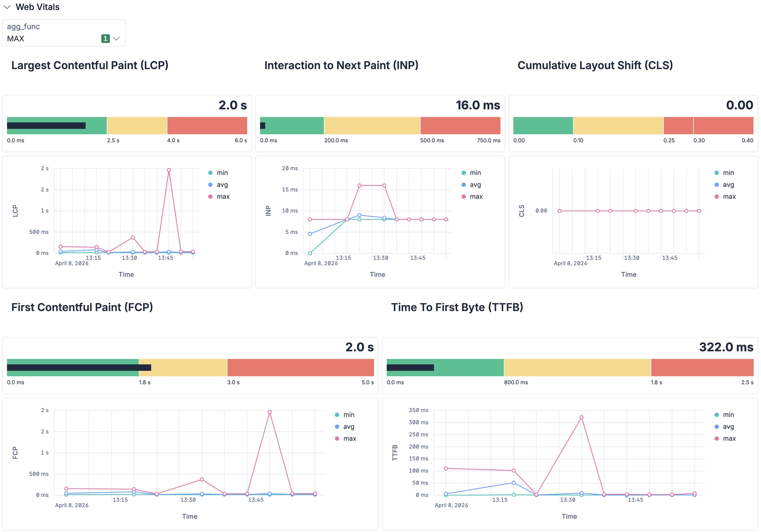
Task: Click the first CLS data point on left
Action: coord(560,211)
